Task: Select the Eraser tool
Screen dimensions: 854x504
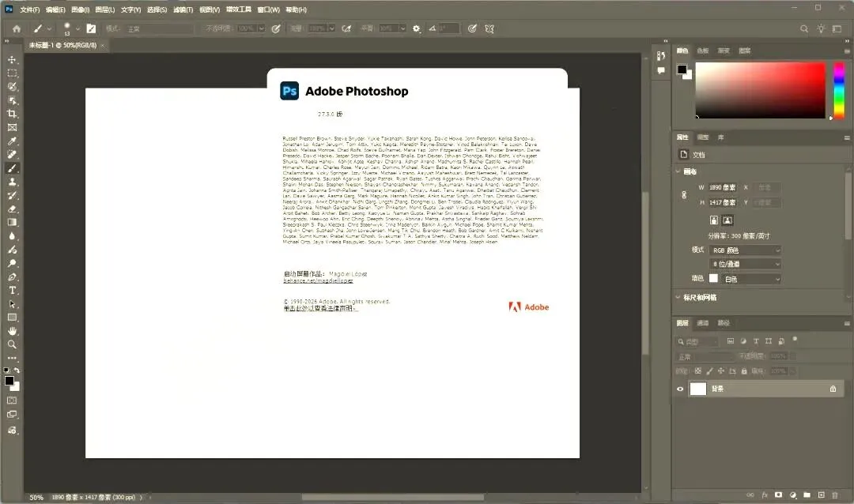Action: pos(12,209)
